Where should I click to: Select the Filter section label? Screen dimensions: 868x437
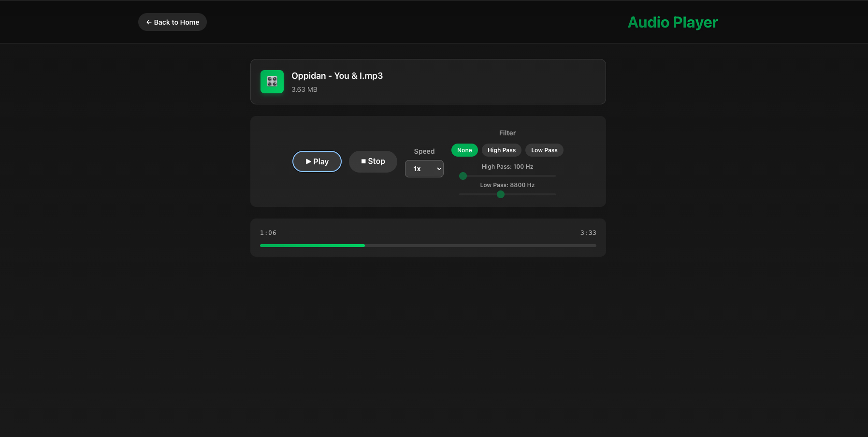coord(507,132)
